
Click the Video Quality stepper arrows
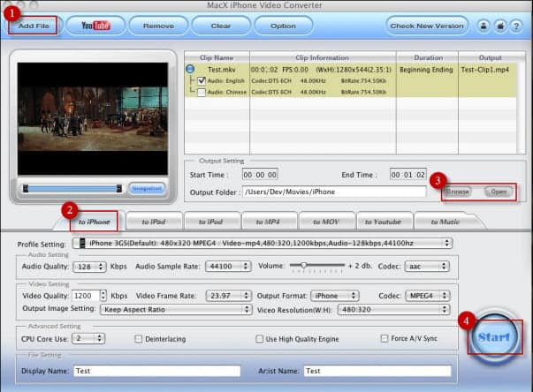(x=103, y=296)
